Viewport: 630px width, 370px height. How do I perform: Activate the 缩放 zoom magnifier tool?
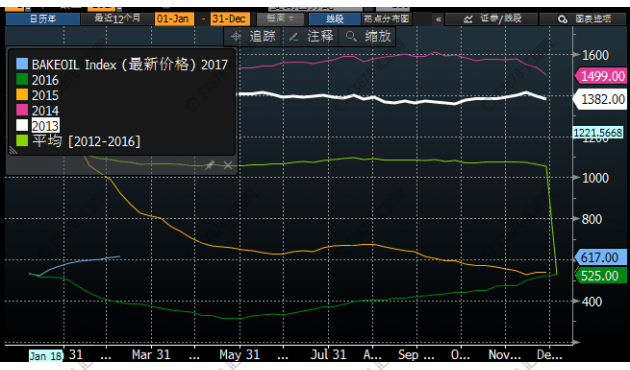368,37
